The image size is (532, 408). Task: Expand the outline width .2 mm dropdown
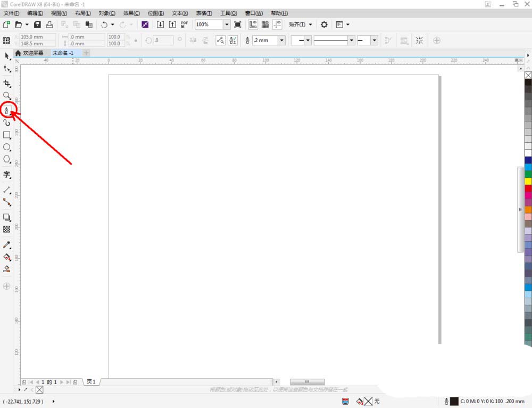click(281, 40)
